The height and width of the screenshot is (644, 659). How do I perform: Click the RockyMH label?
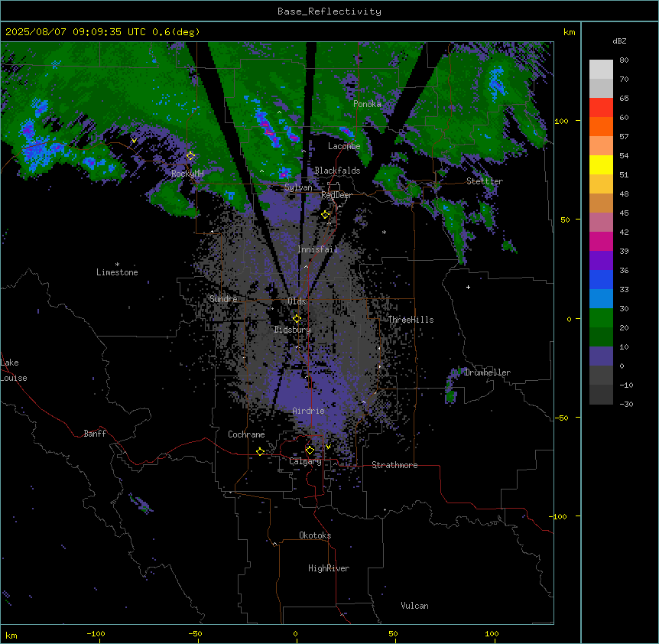(187, 174)
